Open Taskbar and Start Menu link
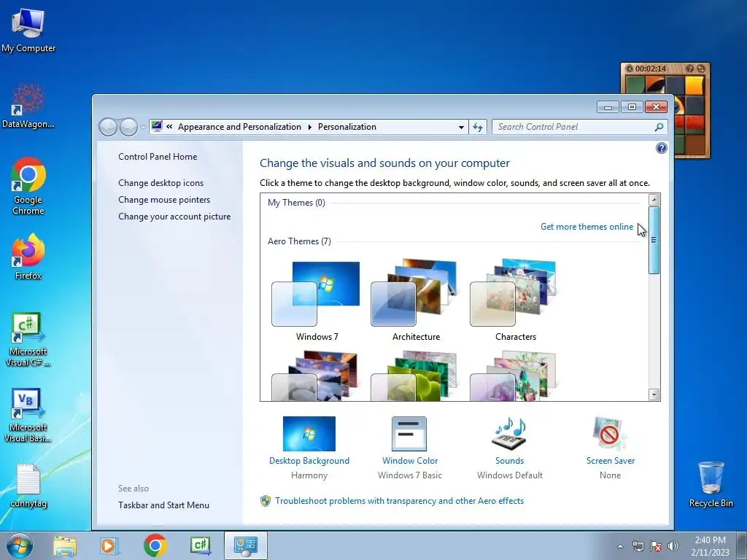The width and height of the screenshot is (747, 560). pyautogui.click(x=163, y=505)
